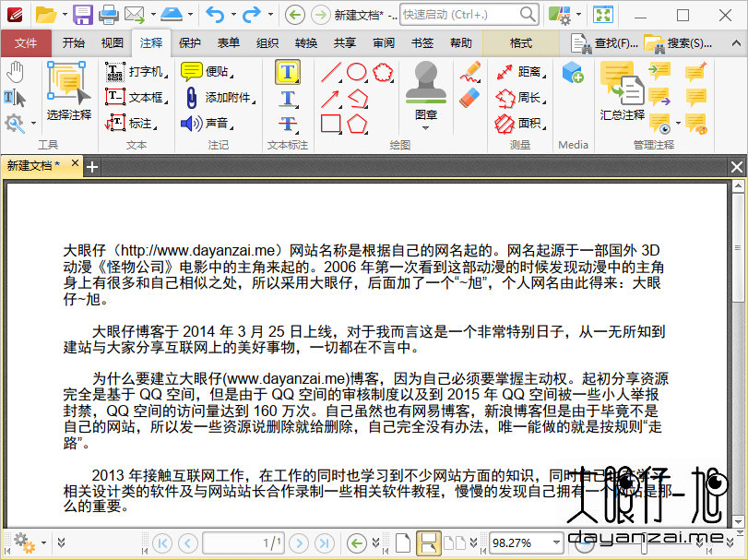748x560 pixels.
Task: Click the scanner icon
Action: click(x=172, y=15)
